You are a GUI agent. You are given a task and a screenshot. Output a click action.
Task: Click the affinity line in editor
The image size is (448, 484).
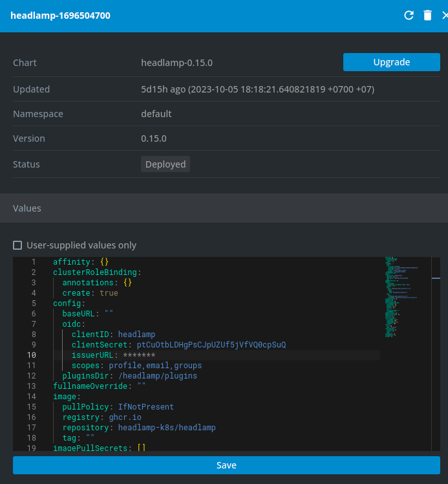81,262
